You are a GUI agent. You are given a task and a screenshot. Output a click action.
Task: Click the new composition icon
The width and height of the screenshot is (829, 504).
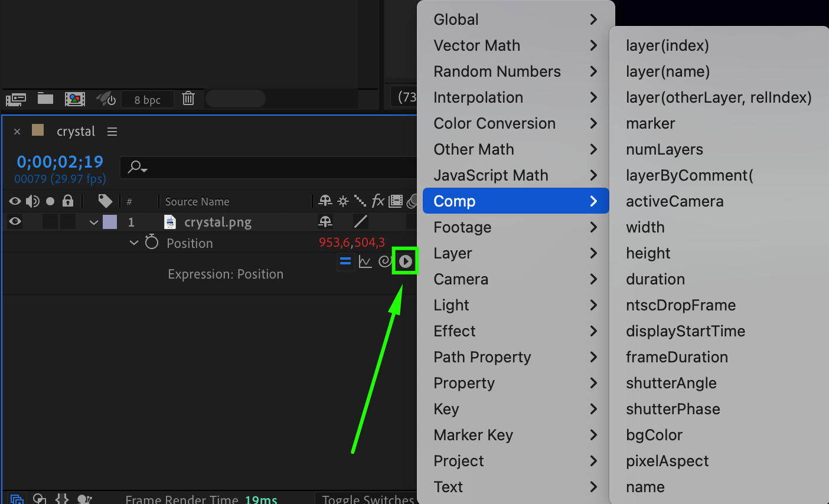75,99
